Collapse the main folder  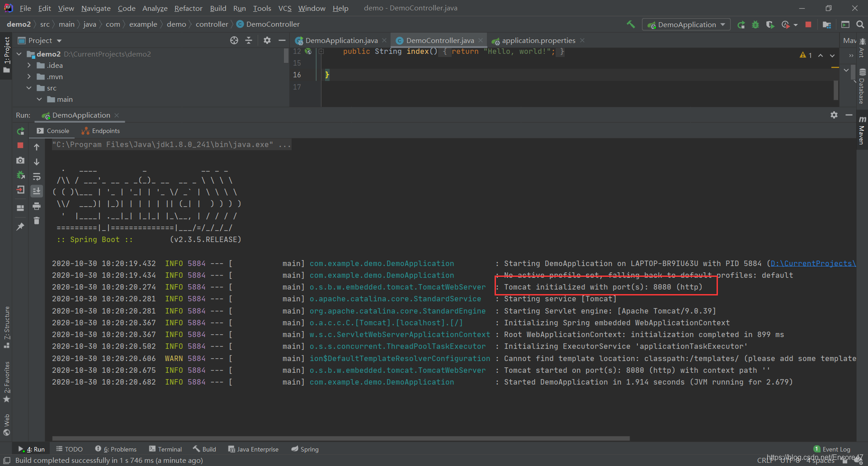tap(39, 99)
